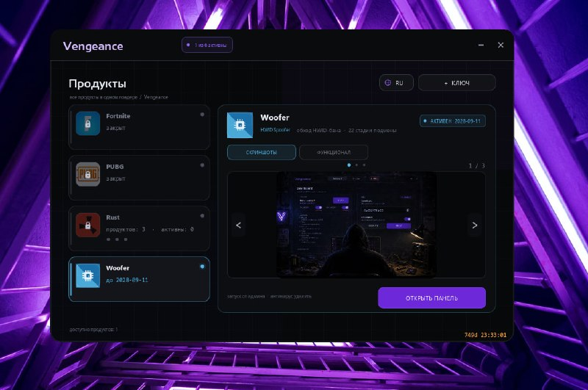Click the status dot on Fortnite card

tap(202, 115)
